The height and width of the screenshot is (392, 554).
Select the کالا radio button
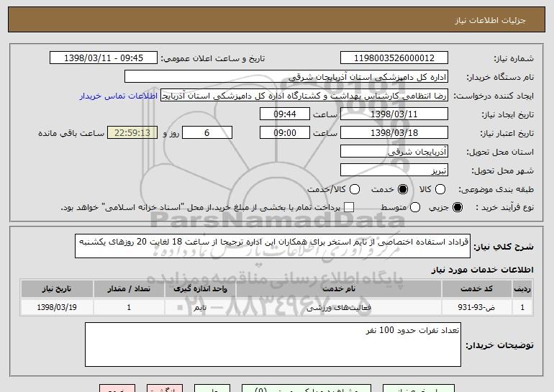tap(440, 189)
